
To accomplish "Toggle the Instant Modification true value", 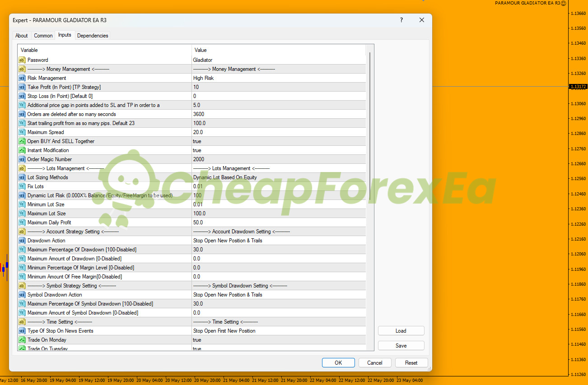I will pyautogui.click(x=279, y=150).
